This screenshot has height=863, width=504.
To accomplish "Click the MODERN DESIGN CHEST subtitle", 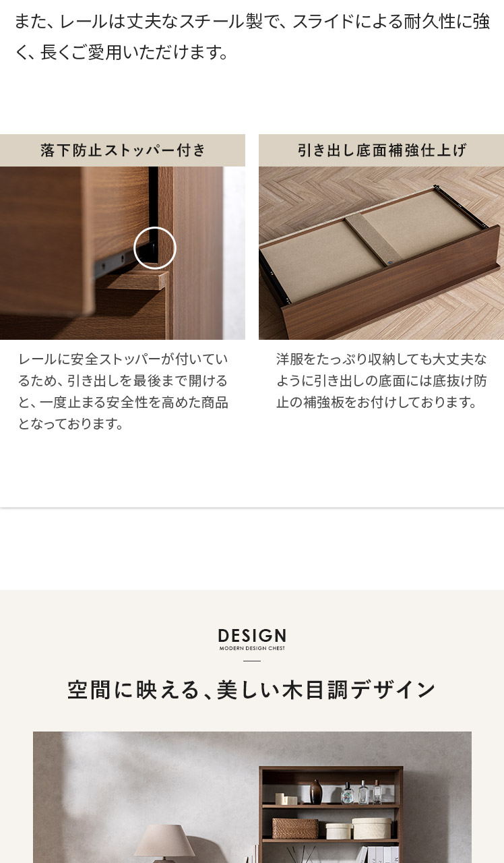I will point(252,649).
